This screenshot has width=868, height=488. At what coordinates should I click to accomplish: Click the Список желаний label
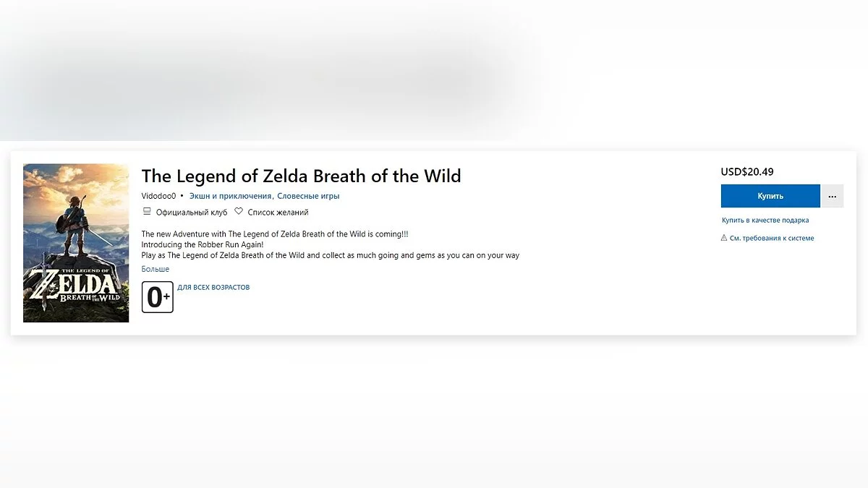(x=278, y=213)
